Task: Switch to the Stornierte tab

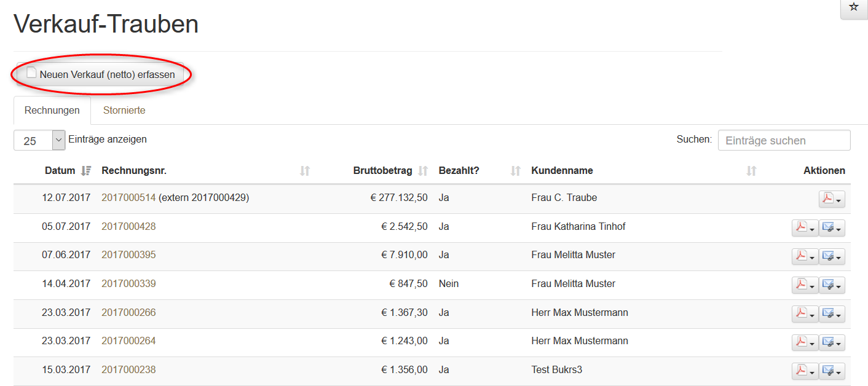Action: pyautogui.click(x=124, y=111)
